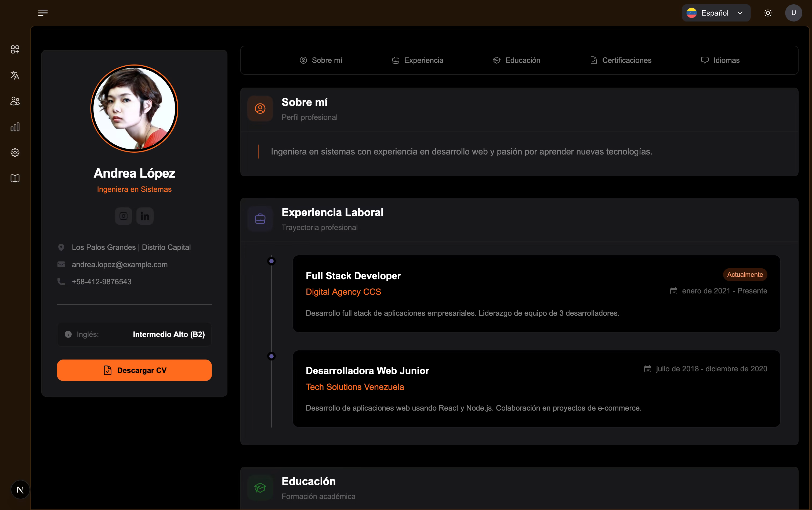
Task: Click the Next.js N badge
Action: 20,489
